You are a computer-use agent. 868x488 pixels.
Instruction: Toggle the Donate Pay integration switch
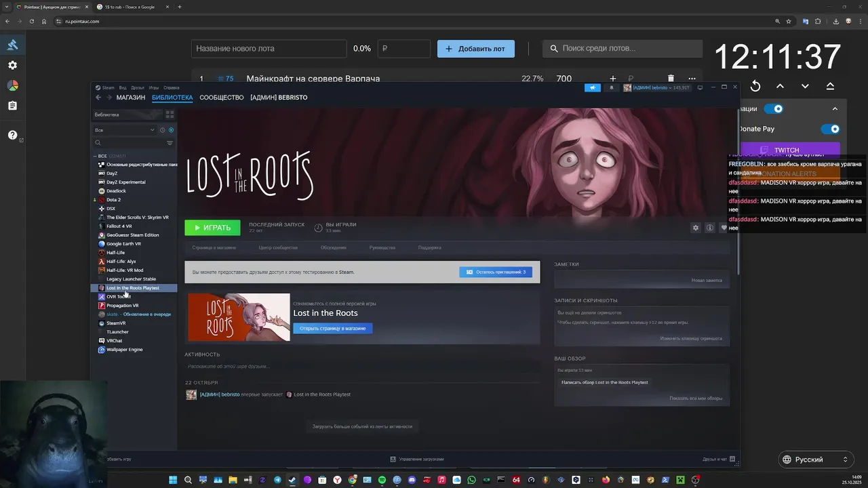pyautogui.click(x=830, y=129)
